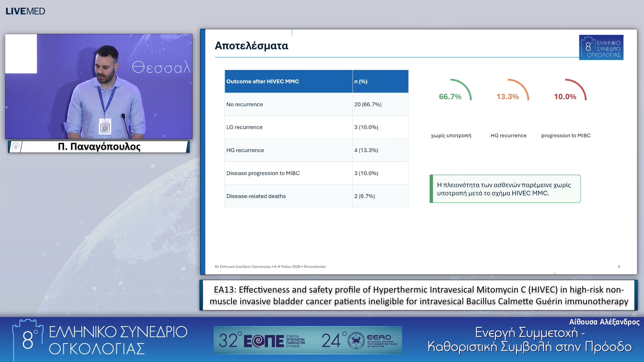Image resolution: width=644 pixels, height=362 pixels.
Task: Click the EA13 presentation title caption
Action: [x=419, y=295]
